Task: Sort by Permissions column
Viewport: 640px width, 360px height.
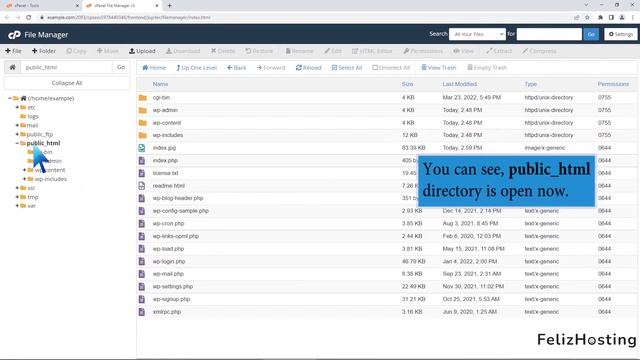Action: click(x=613, y=84)
